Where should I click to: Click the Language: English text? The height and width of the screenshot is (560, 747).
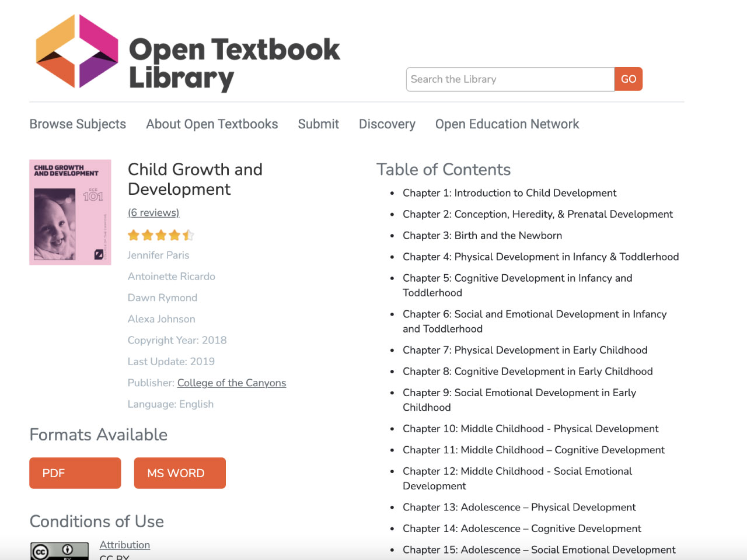tap(170, 404)
